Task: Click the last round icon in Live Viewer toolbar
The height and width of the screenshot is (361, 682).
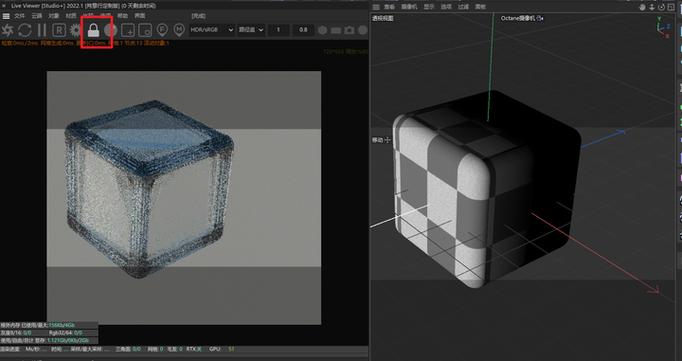Action: (363, 30)
